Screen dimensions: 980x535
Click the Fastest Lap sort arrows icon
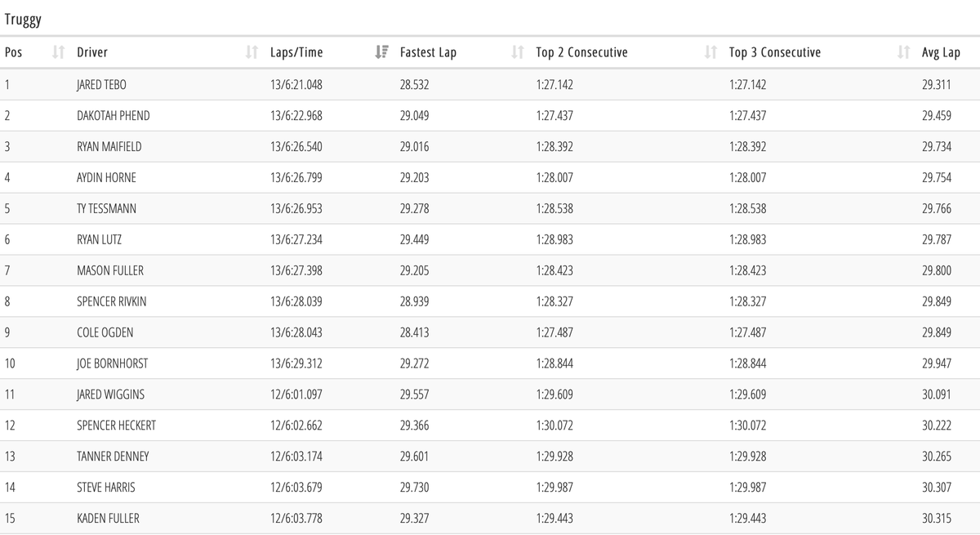517,52
